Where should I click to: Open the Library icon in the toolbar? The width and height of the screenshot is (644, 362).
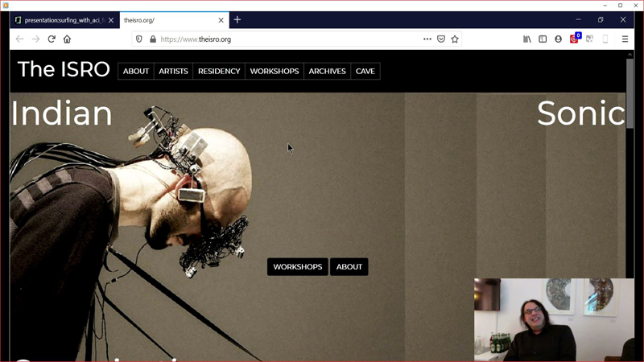coord(527,39)
